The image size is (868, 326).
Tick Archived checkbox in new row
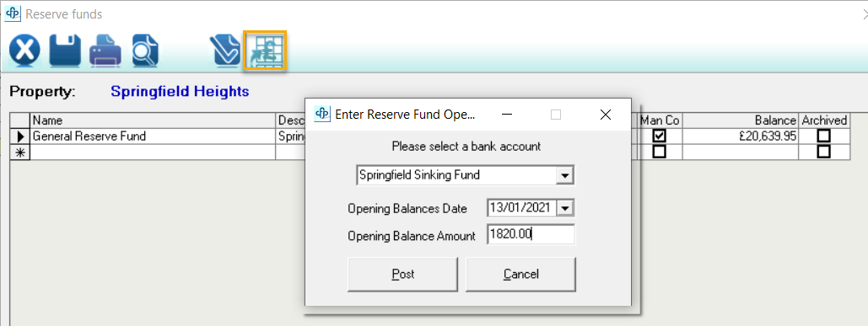[x=824, y=152]
